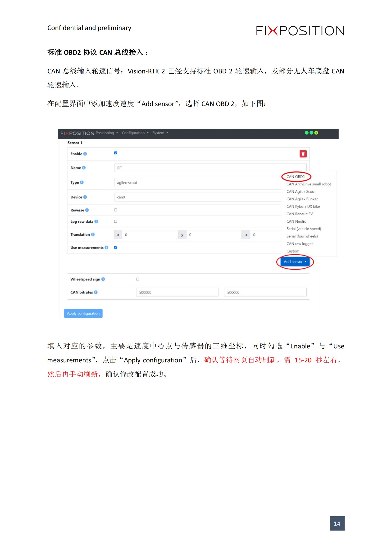Image resolution: width=392 pixels, height=554 pixels.
Task: Open the Add sensor dropdown
Action: pos(295,261)
